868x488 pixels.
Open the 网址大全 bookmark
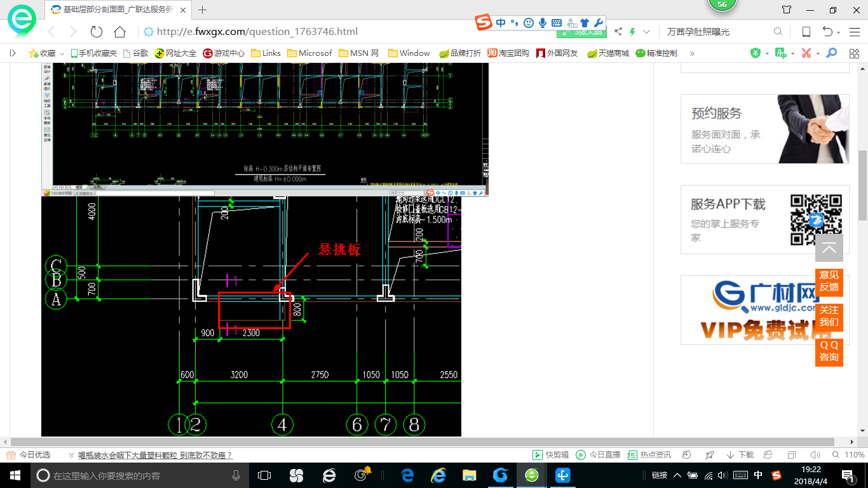click(175, 53)
